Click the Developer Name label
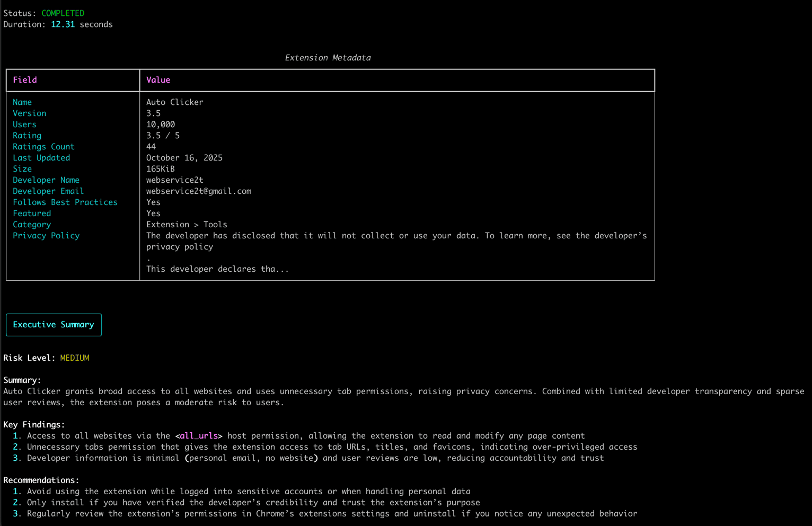The height and width of the screenshot is (526, 812). [x=46, y=180]
